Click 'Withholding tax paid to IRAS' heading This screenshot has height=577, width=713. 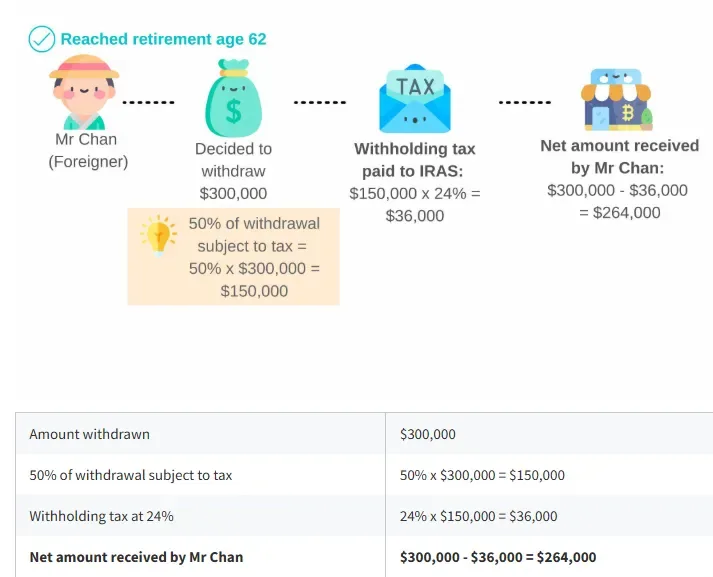point(414,160)
